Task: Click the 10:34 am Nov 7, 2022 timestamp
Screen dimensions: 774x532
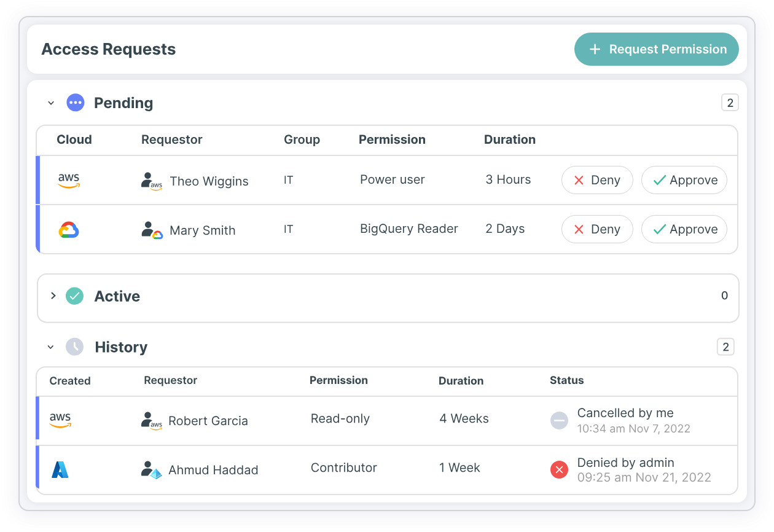Action: (634, 429)
